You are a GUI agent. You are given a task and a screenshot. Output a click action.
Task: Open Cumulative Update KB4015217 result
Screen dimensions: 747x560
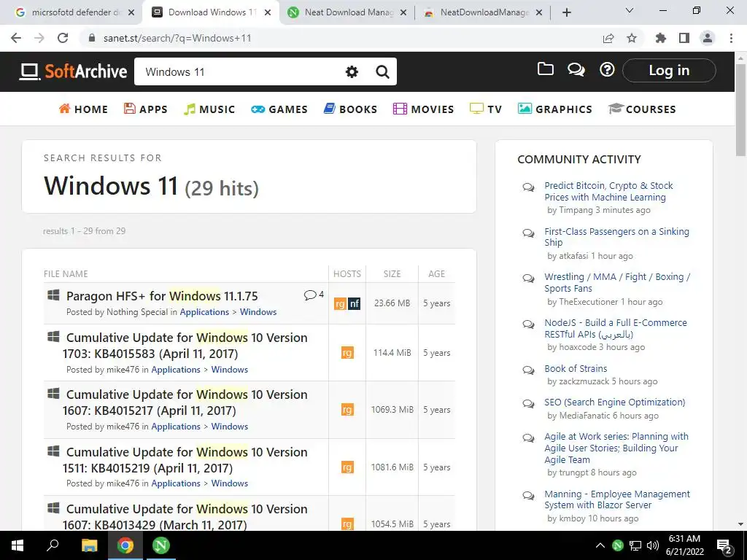(185, 402)
